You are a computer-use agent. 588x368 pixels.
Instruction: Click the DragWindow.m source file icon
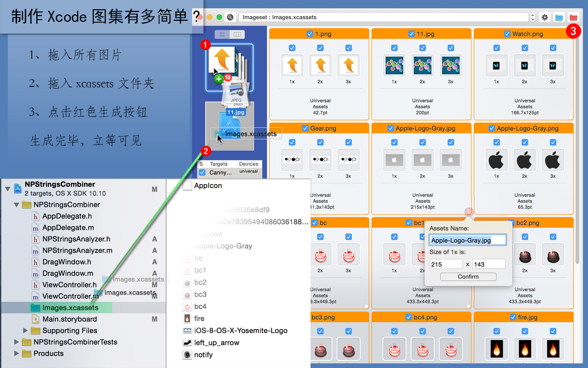click(35, 273)
